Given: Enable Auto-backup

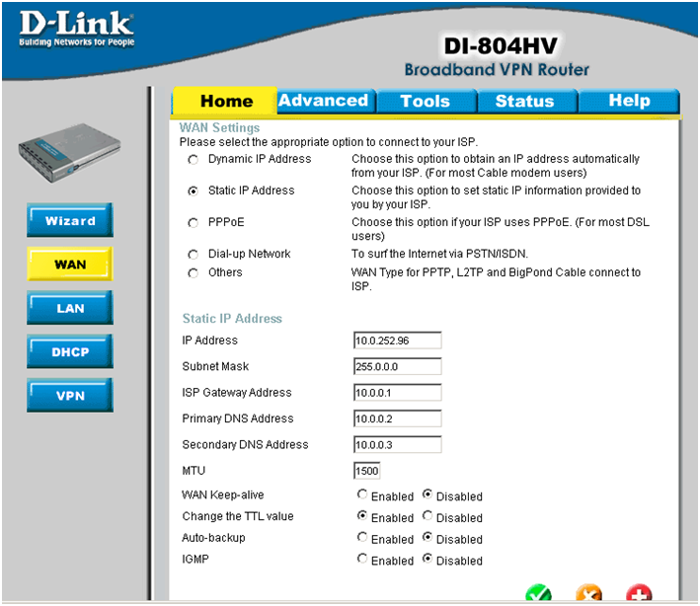Looking at the screenshot, I should (362, 537).
